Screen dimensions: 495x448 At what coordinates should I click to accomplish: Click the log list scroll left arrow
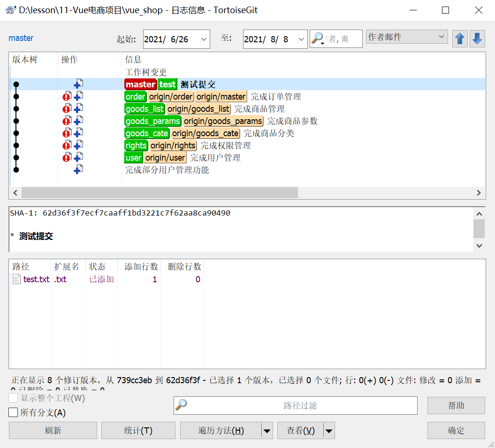tap(15, 193)
